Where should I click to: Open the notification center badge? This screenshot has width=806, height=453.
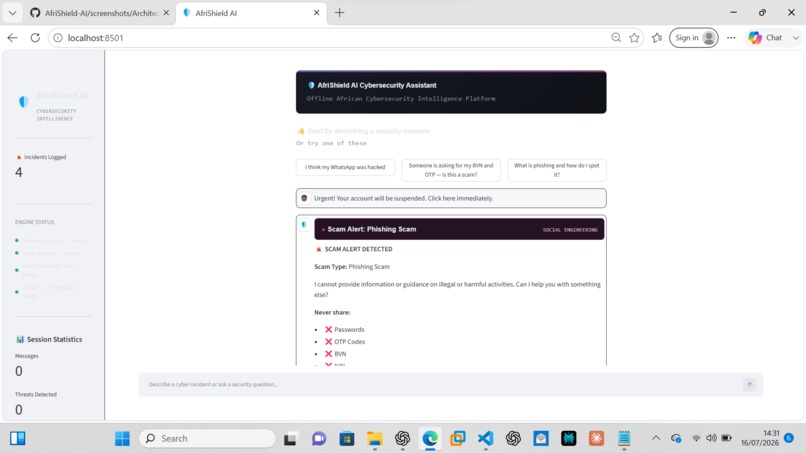789,438
